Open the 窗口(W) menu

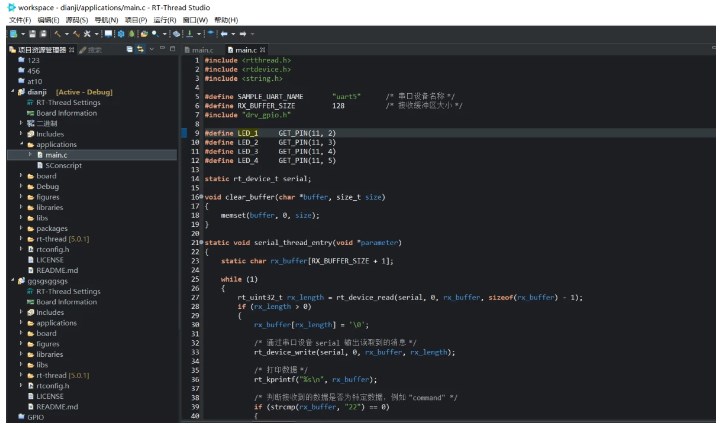point(195,20)
